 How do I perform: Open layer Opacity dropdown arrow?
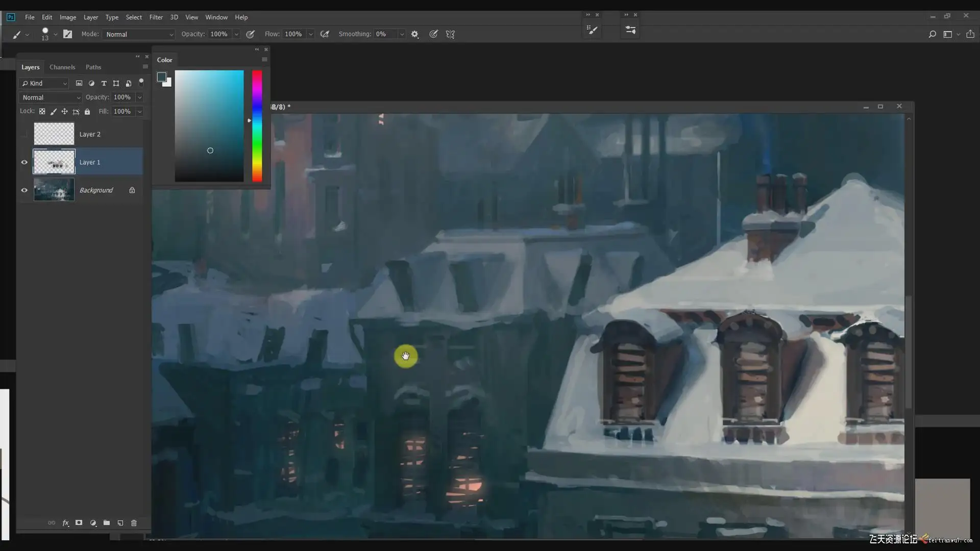coord(139,97)
